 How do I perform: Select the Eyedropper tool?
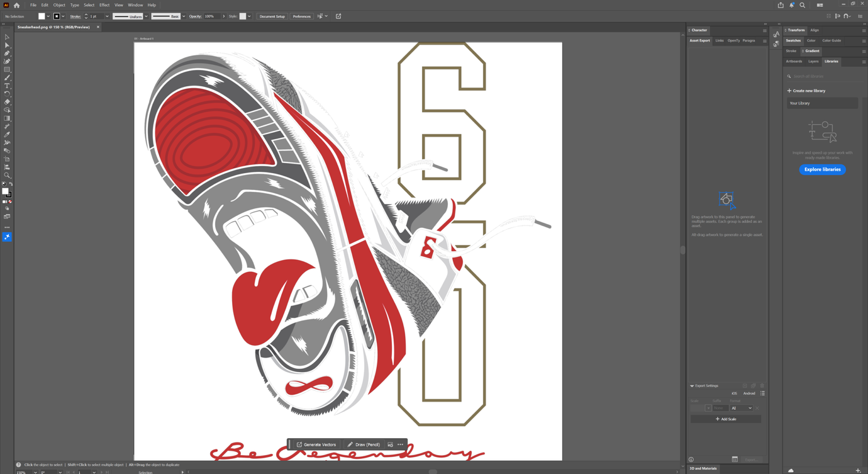[7, 135]
